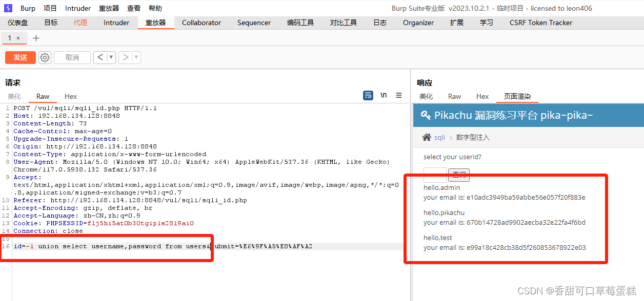Click the hello,pikachu result text
This screenshot has height=301, width=644.
tap(444, 212)
